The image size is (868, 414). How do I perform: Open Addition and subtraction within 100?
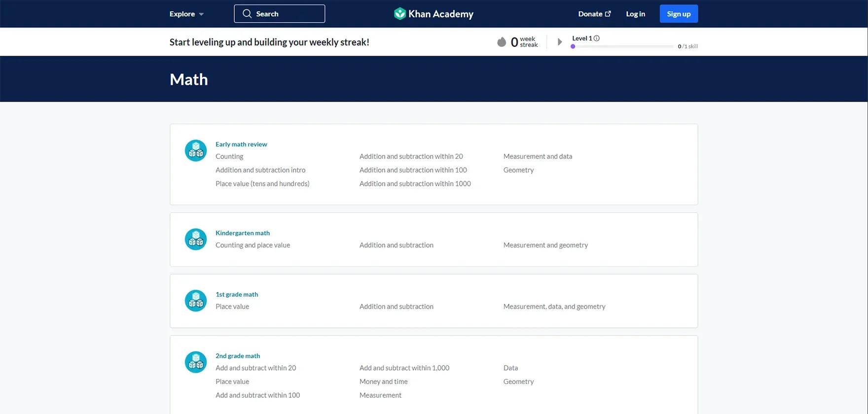(x=413, y=170)
